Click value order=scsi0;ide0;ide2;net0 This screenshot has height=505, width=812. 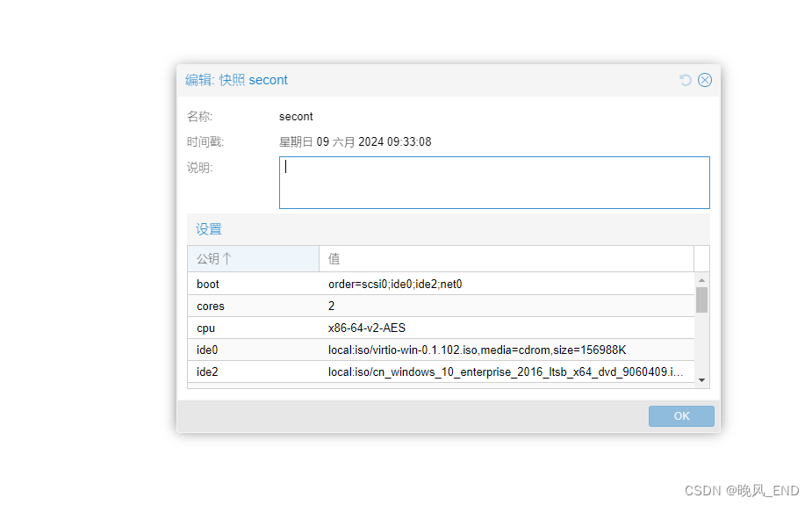click(395, 284)
